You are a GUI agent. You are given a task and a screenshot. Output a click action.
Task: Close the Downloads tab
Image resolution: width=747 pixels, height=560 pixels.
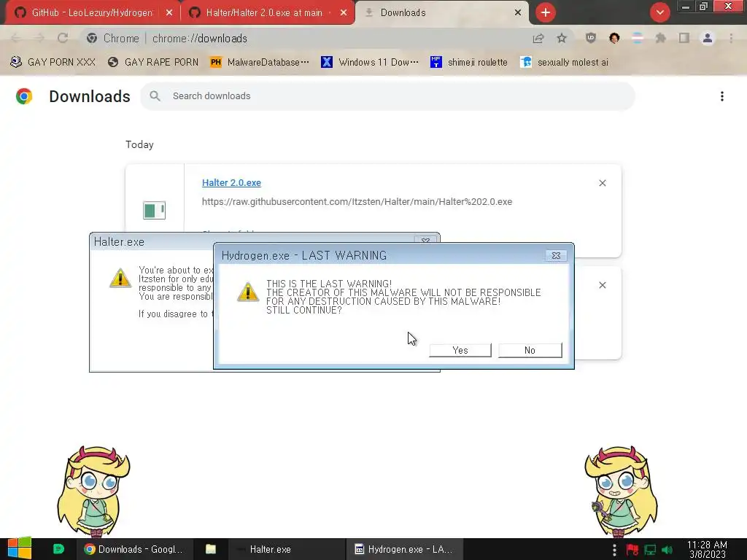point(518,12)
